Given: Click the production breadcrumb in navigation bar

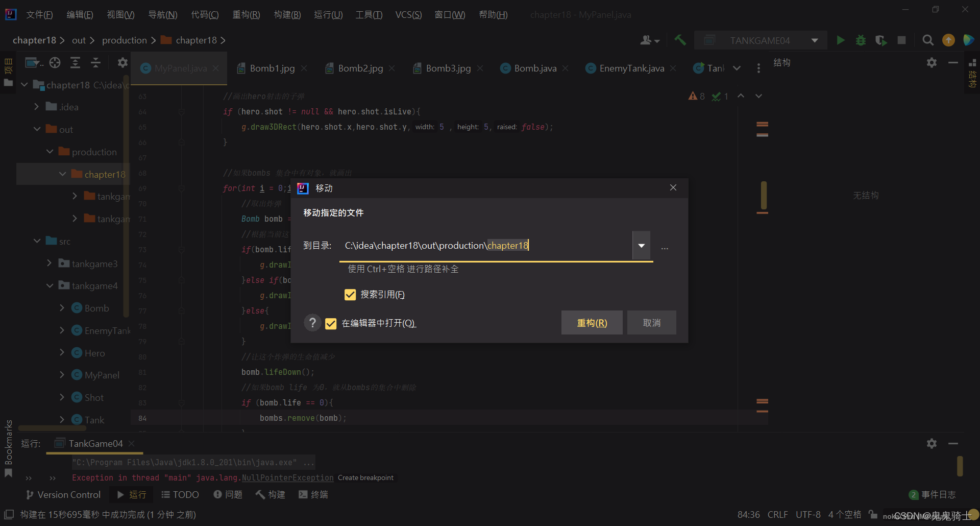Looking at the screenshot, I should [125, 40].
